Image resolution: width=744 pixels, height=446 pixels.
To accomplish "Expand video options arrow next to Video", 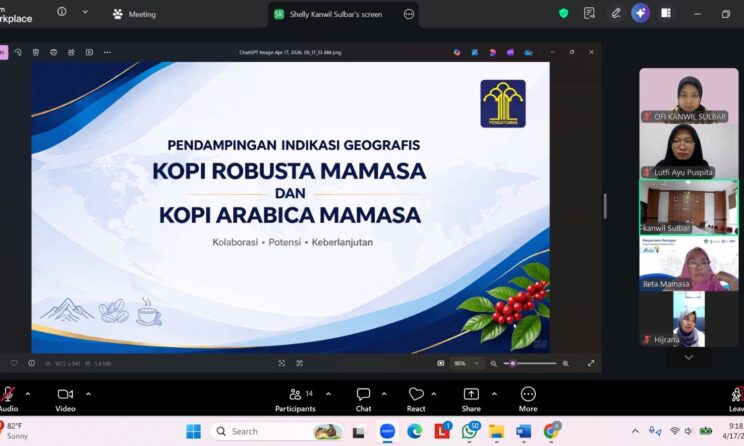I will [88, 394].
